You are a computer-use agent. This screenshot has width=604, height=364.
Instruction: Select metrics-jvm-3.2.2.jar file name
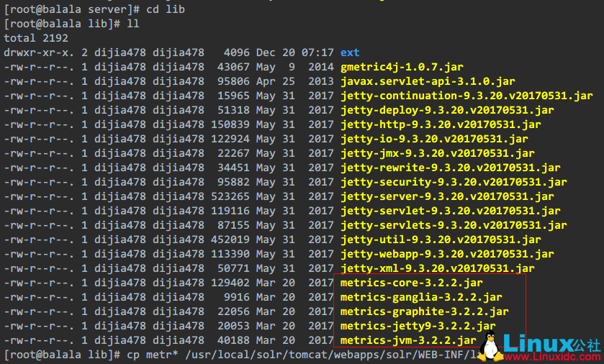coord(408,340)
